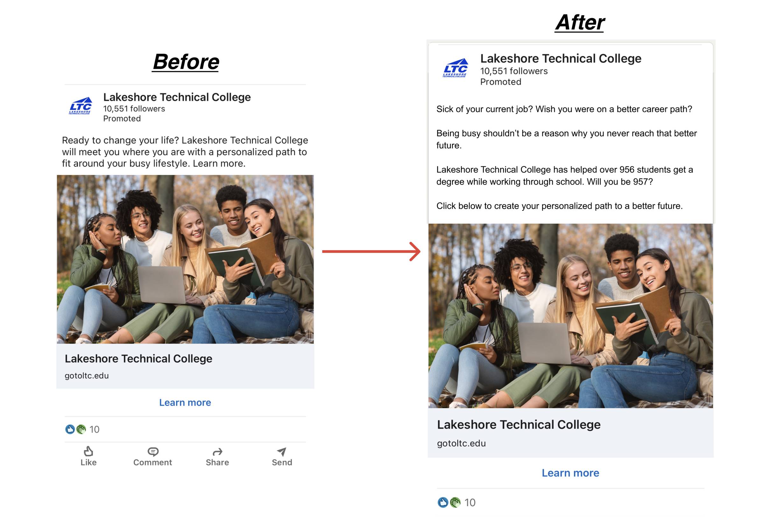Click the Send paper plane icon
764x532 pixels.
coord(281,451)
